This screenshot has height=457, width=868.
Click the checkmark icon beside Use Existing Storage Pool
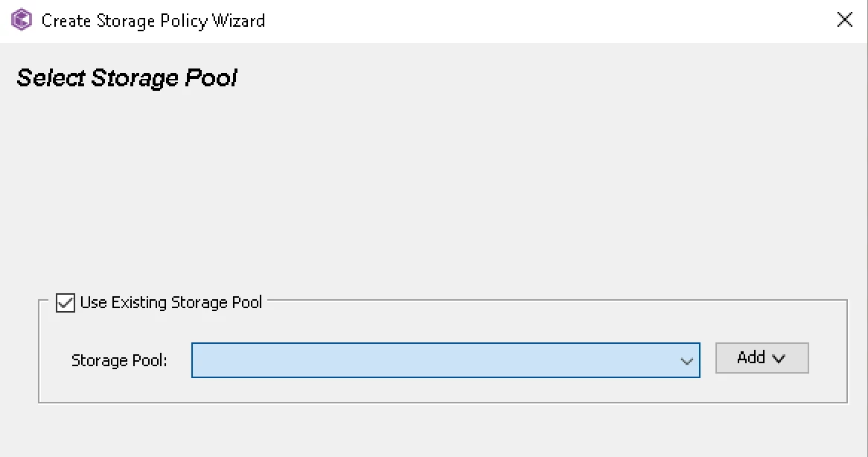(66, 303)
